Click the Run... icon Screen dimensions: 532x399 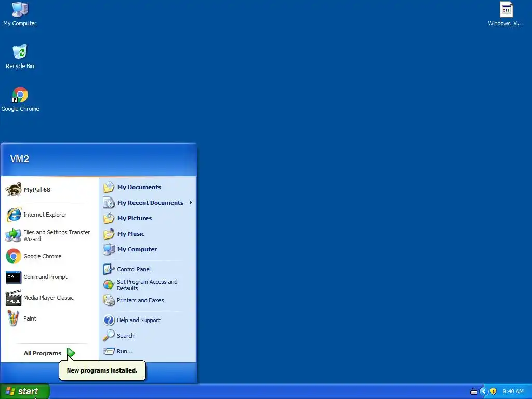point(109,351)
